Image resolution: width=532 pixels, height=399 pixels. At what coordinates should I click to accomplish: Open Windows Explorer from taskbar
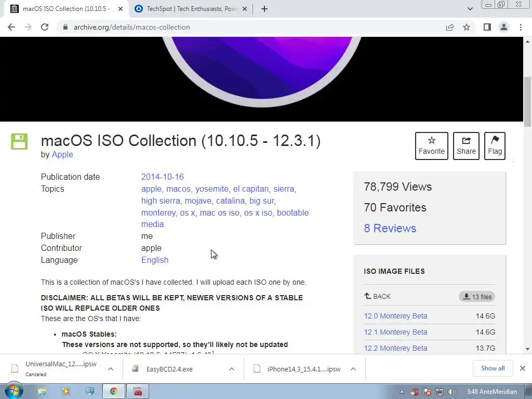pos(42,392)
